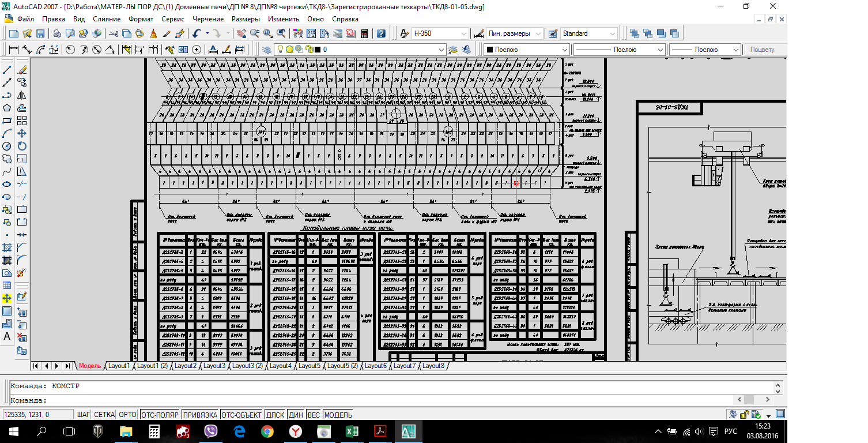Open the Файл menu

tap(26, 19)
